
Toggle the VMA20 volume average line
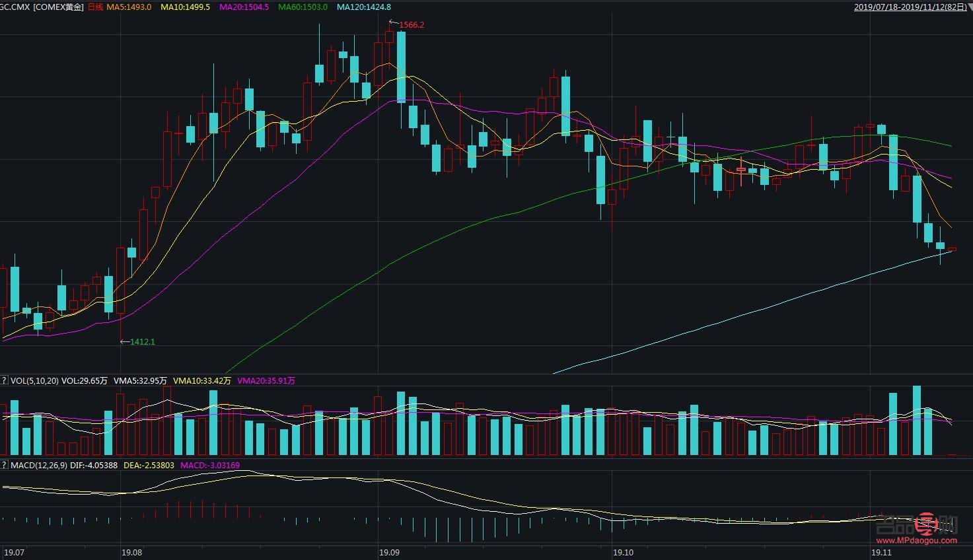point(266,380)
